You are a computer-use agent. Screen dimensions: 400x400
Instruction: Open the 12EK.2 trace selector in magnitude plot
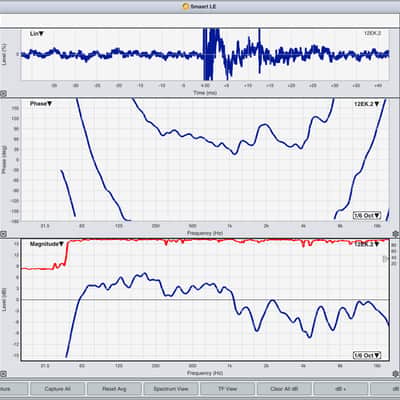366,244
